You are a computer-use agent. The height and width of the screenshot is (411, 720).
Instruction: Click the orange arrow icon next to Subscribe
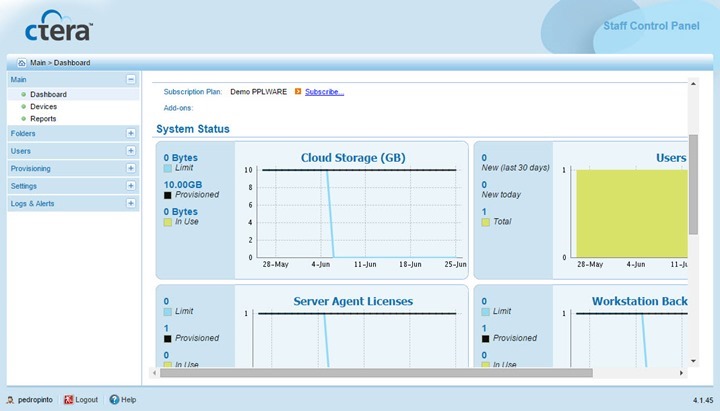(x=298, y=92)
